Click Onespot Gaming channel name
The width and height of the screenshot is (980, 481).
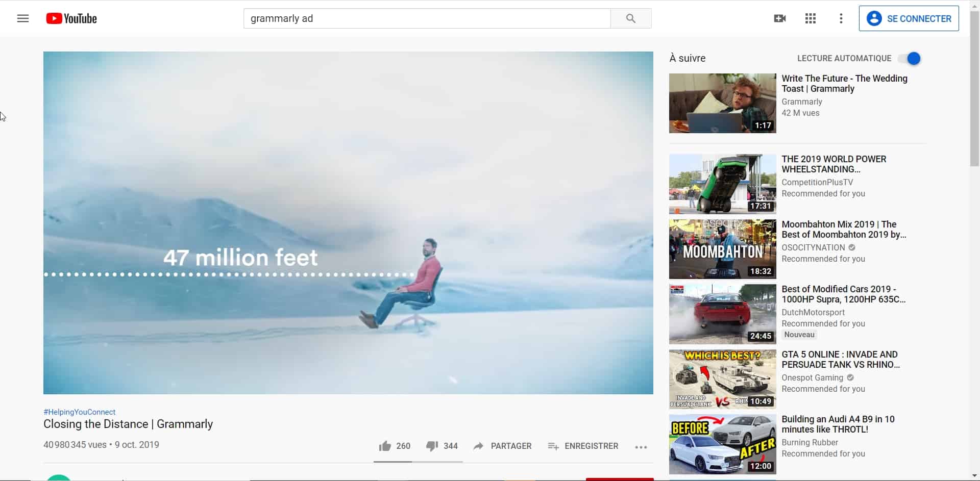click(x=812, y=378)
